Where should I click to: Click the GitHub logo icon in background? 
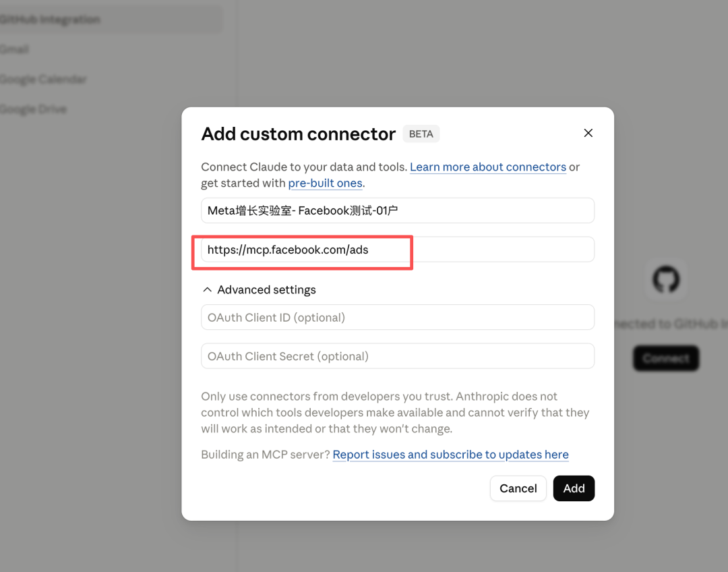[666, 279]
